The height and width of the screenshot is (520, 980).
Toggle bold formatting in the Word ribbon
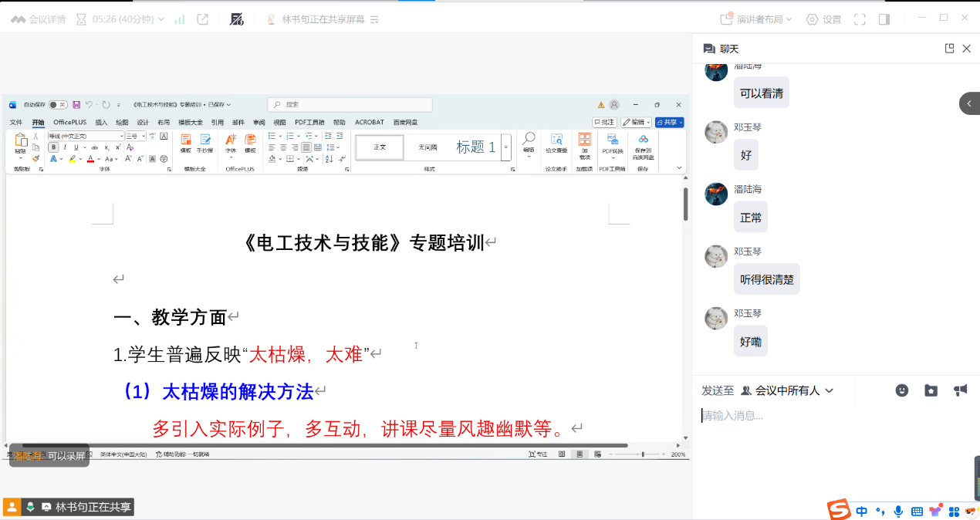pyautogui.click(x=53, y=147)
